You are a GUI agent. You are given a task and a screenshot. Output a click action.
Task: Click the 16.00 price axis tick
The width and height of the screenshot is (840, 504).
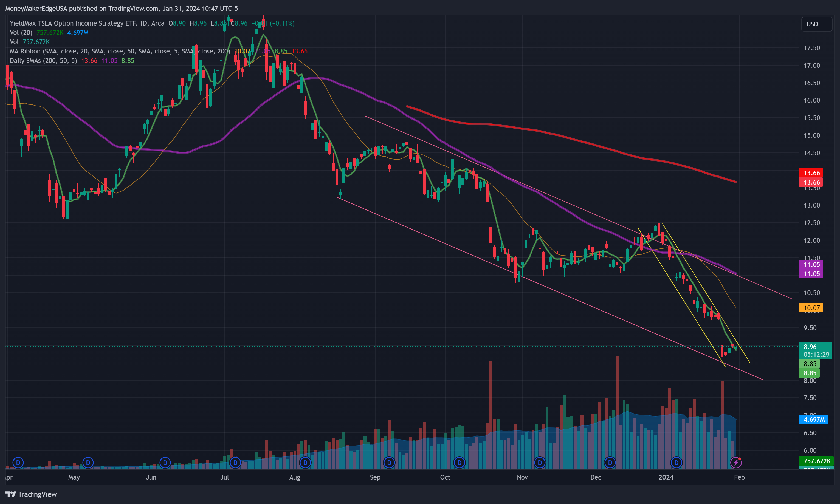coord(811,100)
